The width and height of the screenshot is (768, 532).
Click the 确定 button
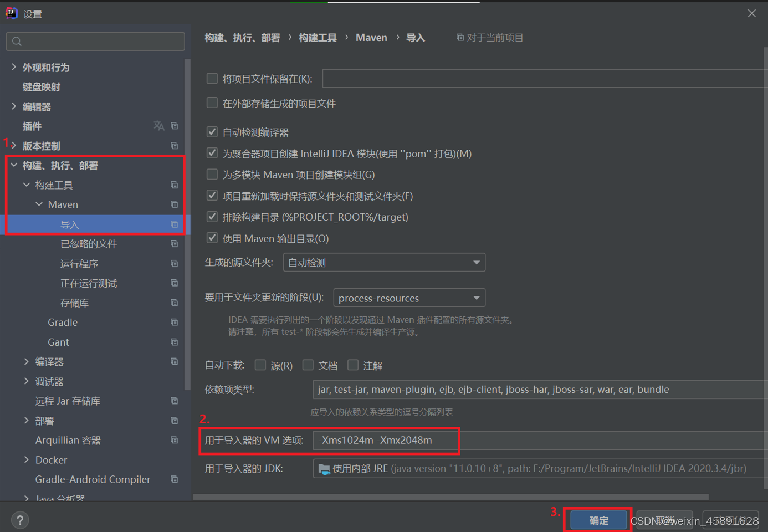[x=598, y=520]
